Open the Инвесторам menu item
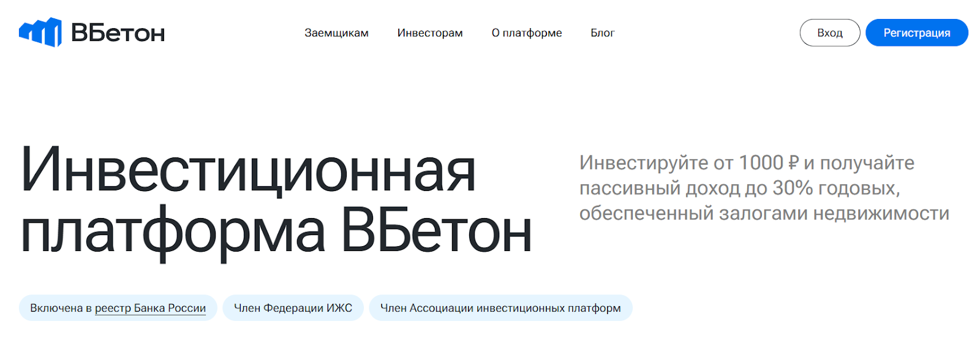 (430, 33)
